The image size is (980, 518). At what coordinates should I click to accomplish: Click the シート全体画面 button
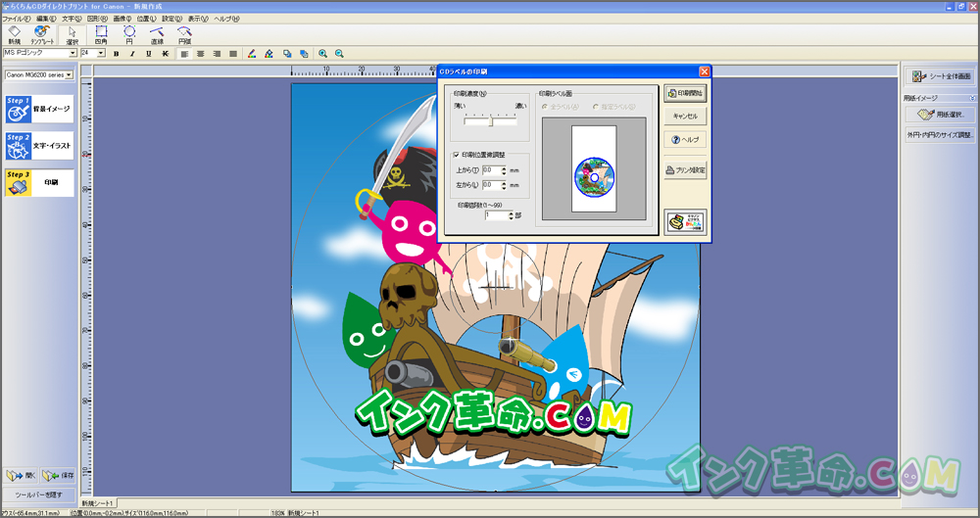tap(940, 76)
